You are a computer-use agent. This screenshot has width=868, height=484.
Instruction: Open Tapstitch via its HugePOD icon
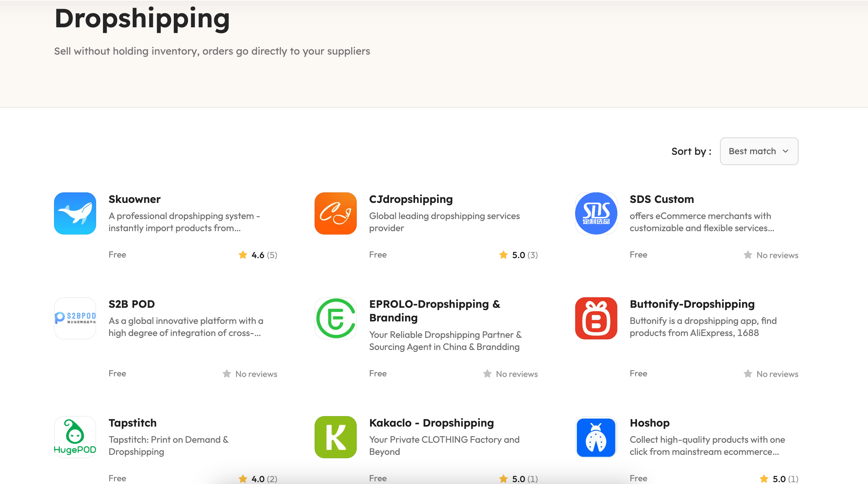(x=75, y=437)
